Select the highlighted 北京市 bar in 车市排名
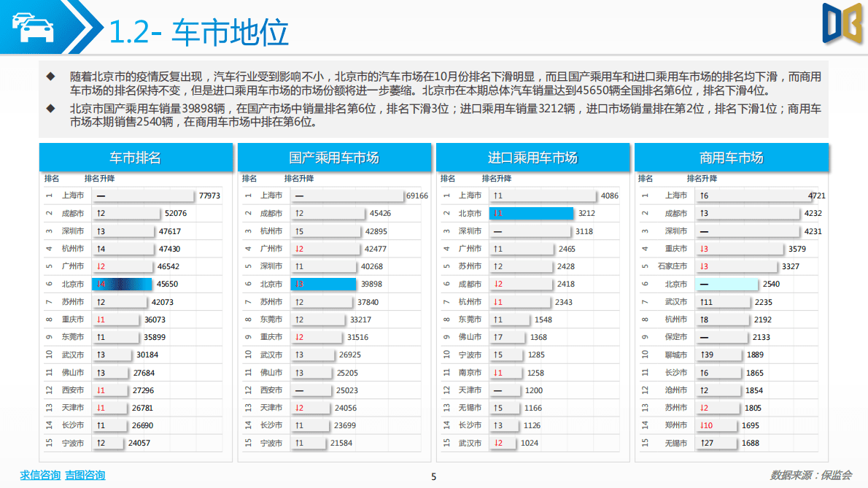 [120, 284]
